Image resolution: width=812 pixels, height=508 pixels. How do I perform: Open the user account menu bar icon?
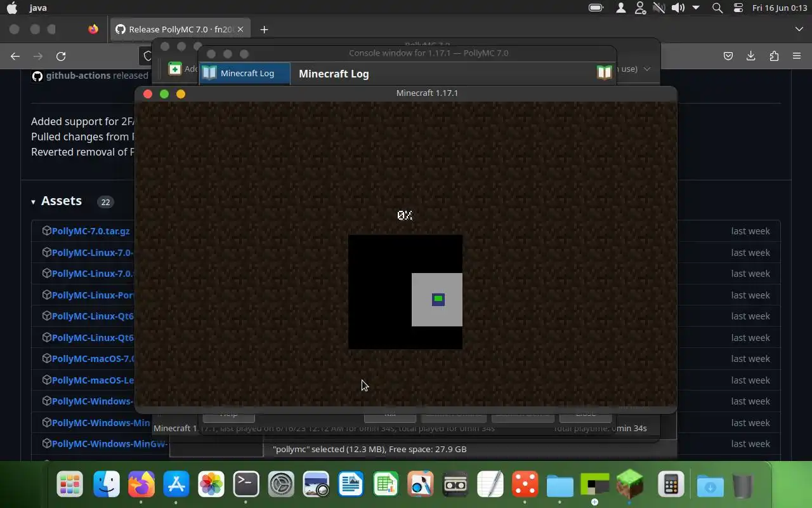point(621,8)
